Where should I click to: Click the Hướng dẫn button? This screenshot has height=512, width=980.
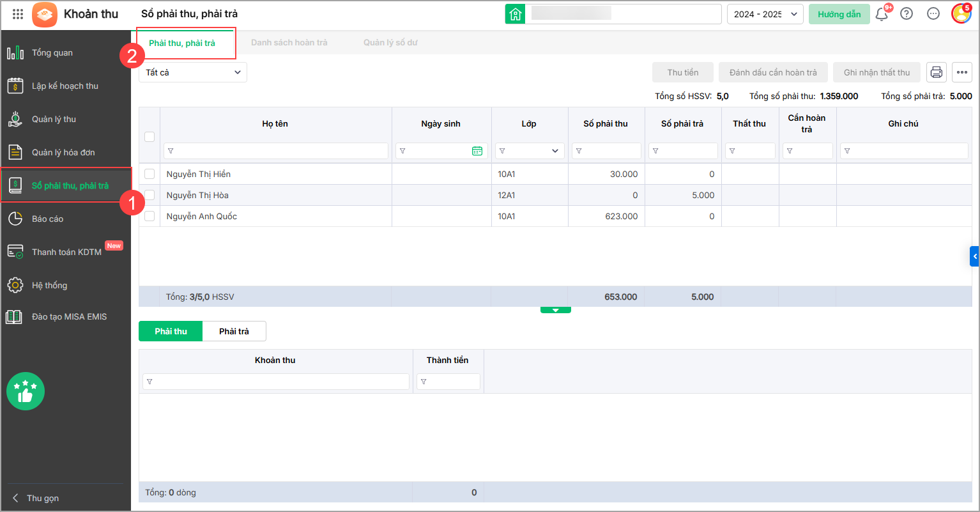[x=839, y=14]
